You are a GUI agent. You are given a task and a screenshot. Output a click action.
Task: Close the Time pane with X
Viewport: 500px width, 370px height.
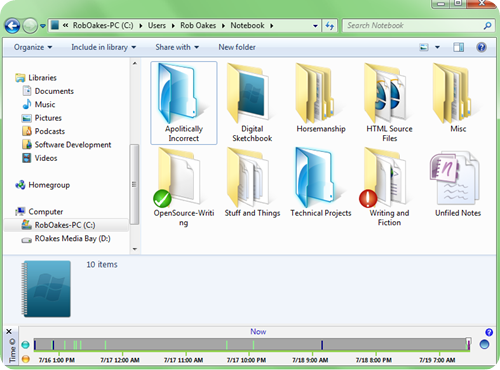pos(9,331)
